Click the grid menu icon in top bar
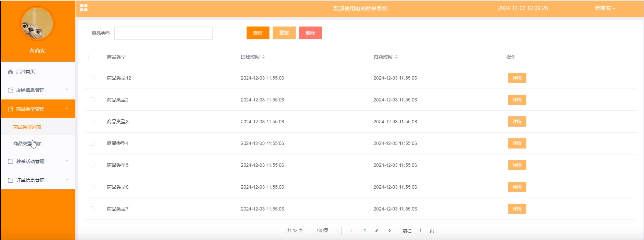This screenshot has width=644, height=240. (84, 8)
